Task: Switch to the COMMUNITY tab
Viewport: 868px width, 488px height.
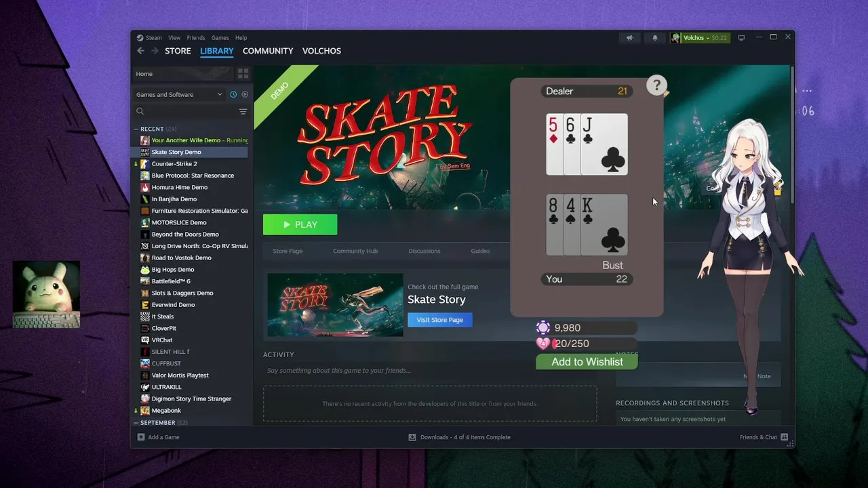Action: tap(268, 51)
